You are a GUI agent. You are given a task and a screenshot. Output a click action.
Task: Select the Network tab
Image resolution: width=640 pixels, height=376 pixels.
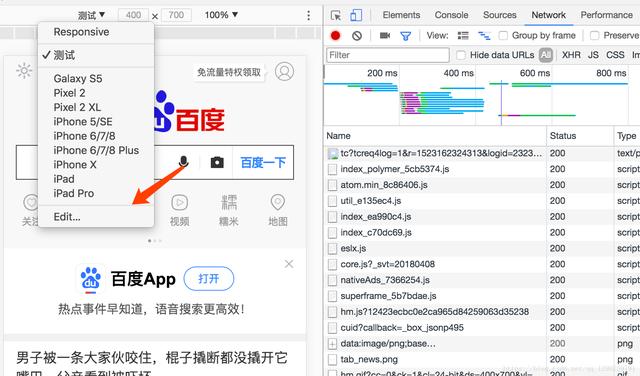point(548,15)
